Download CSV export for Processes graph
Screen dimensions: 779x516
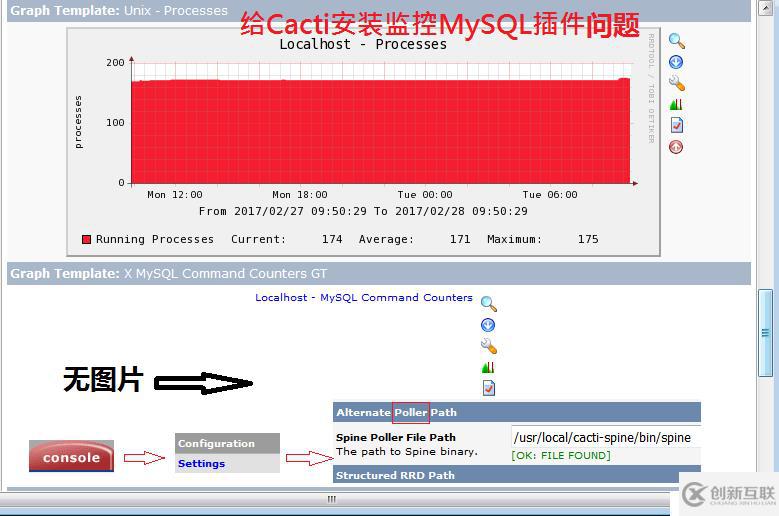pyautogui.click(x=676, y=62)
